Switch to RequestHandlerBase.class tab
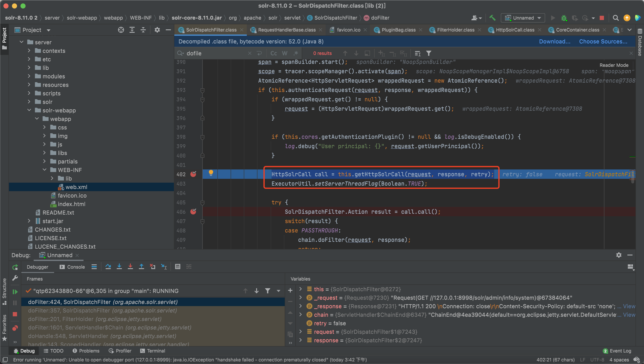Viewport: 644px width, 364px height. pyautogui.click(x=287, y=30)
